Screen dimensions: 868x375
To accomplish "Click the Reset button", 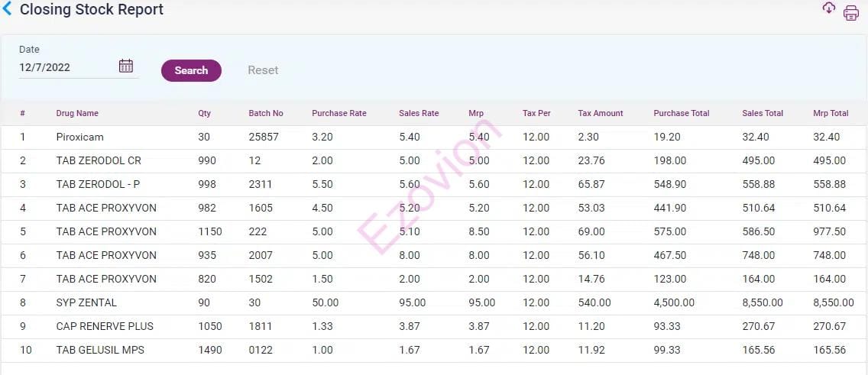I will click(263, 70).
